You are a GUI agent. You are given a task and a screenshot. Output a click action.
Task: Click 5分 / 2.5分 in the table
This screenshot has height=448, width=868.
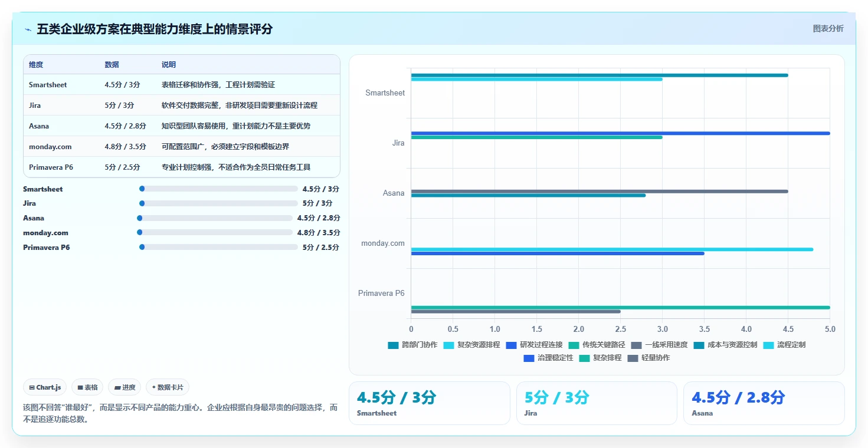[x=122, y=167]
